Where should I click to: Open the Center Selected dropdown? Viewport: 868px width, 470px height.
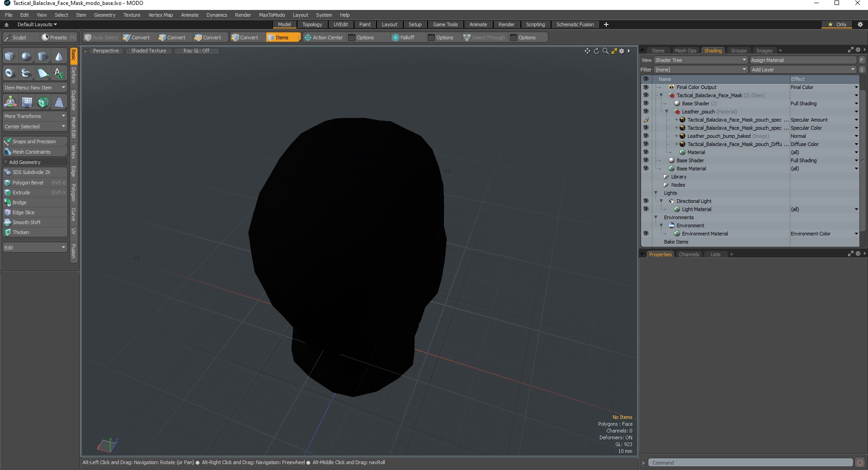(x=35, y=127)
